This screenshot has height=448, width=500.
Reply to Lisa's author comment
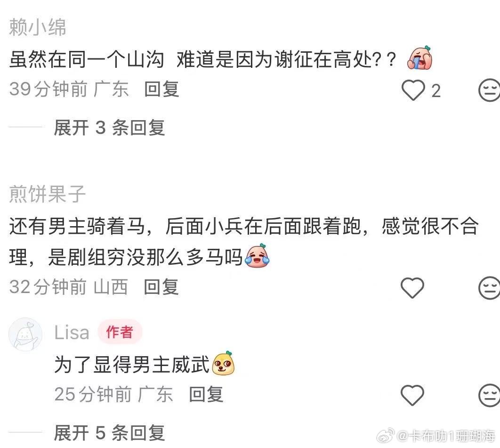[206, 394]
